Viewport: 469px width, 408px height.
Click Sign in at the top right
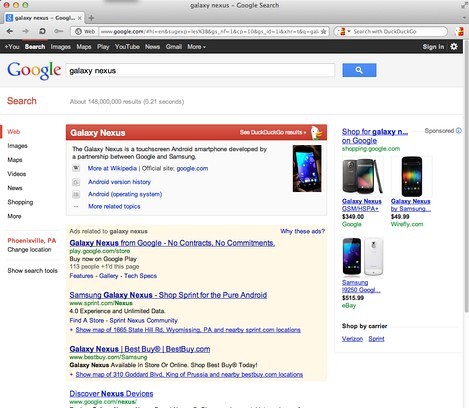[433, 47]
